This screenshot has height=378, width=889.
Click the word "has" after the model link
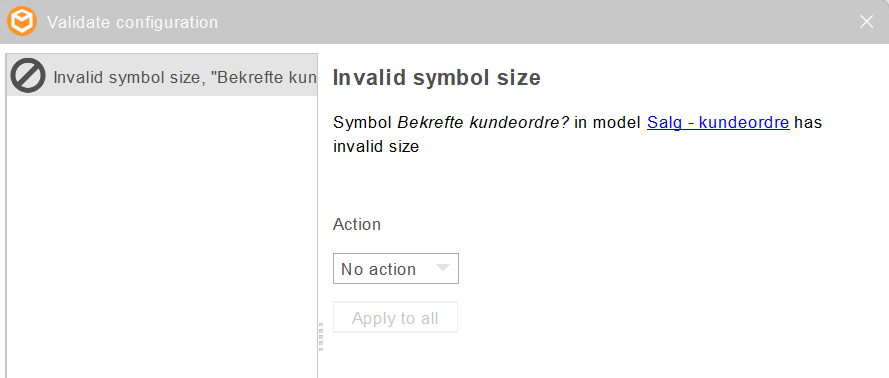(808, 122)
